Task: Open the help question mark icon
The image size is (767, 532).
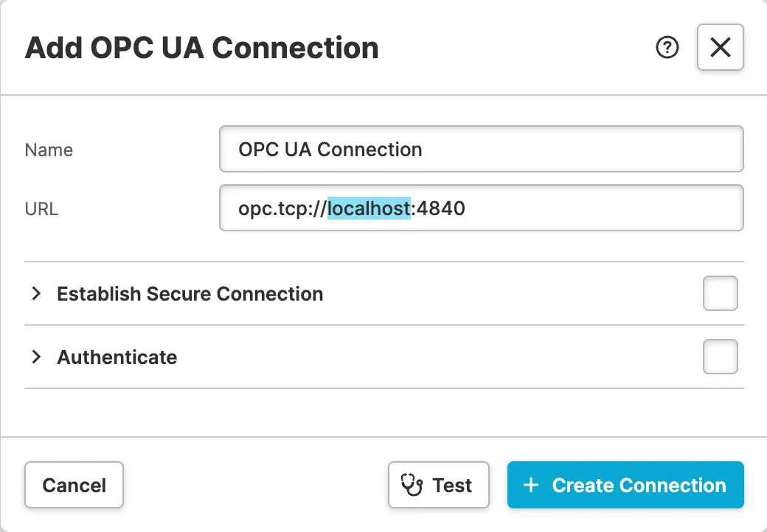Action: click(x=667, y=49)
